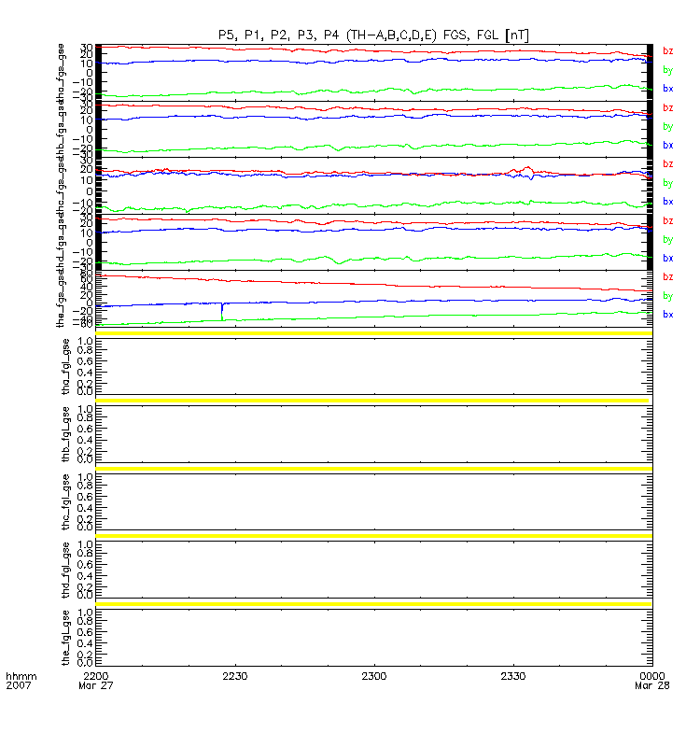The height and width of the screenshot is (747, 700).
Task: Click the plot title "P5, P1, P2, P3, P4 (TH-A,B,C,D,E) FGS, FGL [nT]"
Action: (x=373, y=35)
